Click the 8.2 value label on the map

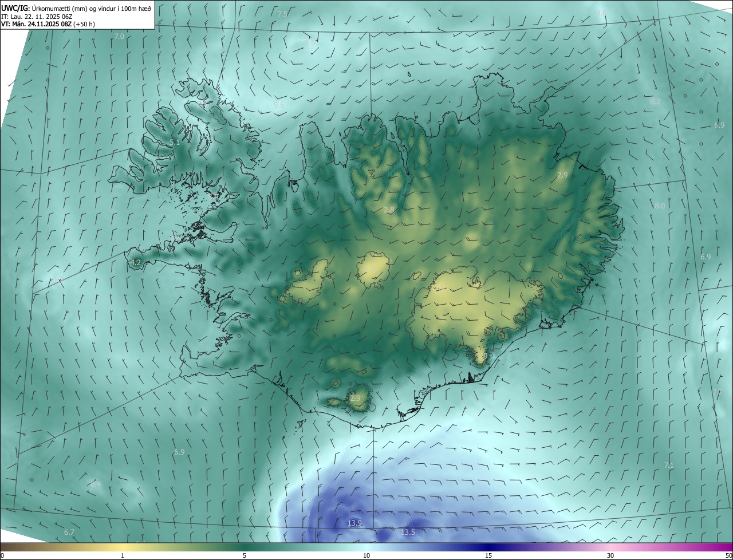pos(655,101)
